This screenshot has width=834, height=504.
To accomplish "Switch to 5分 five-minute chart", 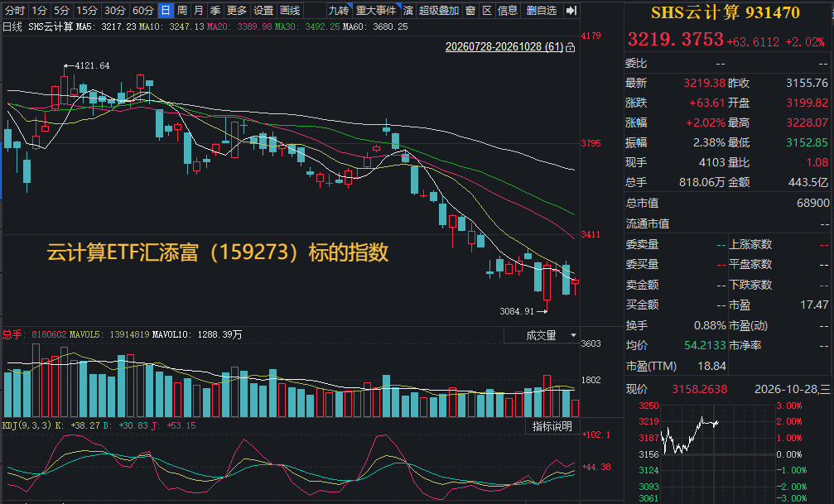I will tap(61, 11).
